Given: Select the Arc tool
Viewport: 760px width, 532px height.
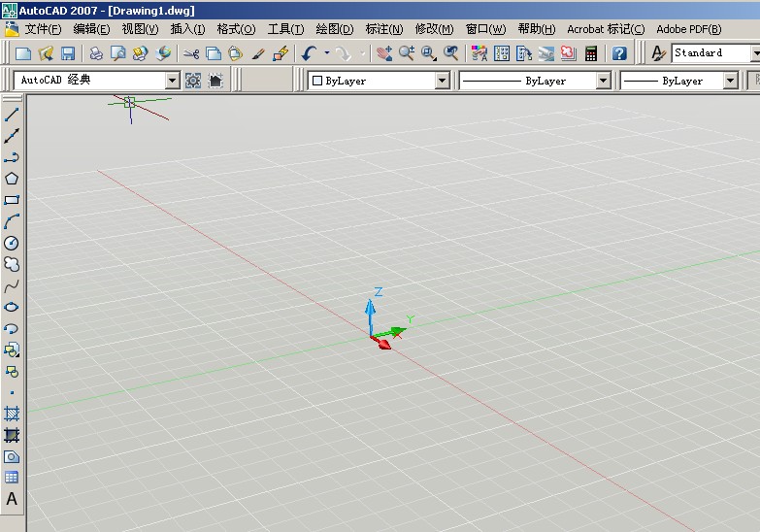Looking at the screenshot, I should point(12,221).
